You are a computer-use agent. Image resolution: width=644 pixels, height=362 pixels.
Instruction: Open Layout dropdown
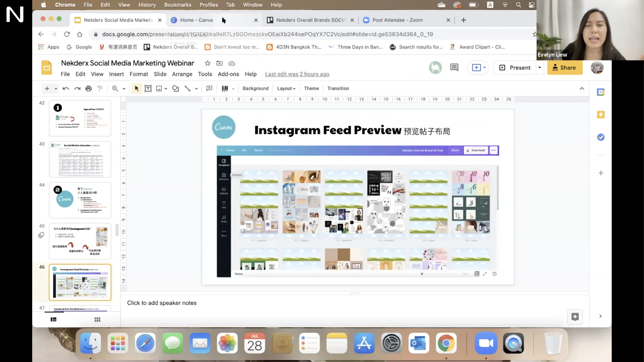point(286,88)
